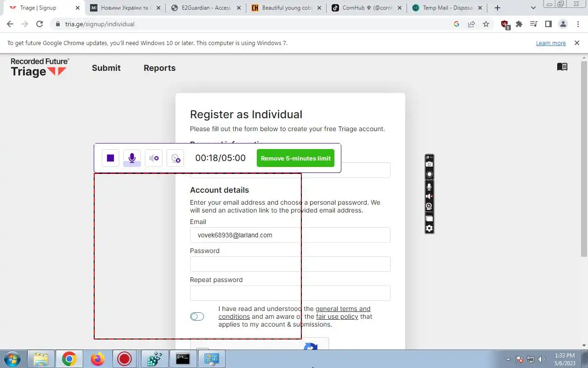
Task: Open the Submit page
Action: tap(106, 68)
